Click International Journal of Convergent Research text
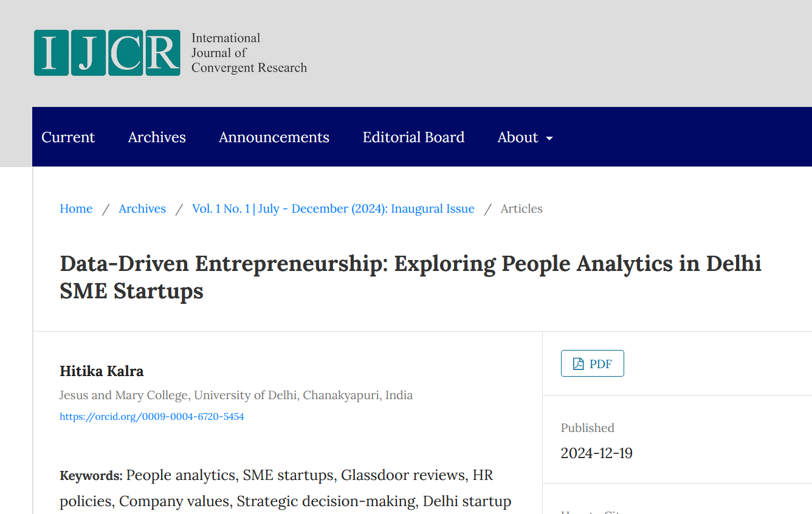The height and width of the screenshot is (514, 812). (249, 53)
